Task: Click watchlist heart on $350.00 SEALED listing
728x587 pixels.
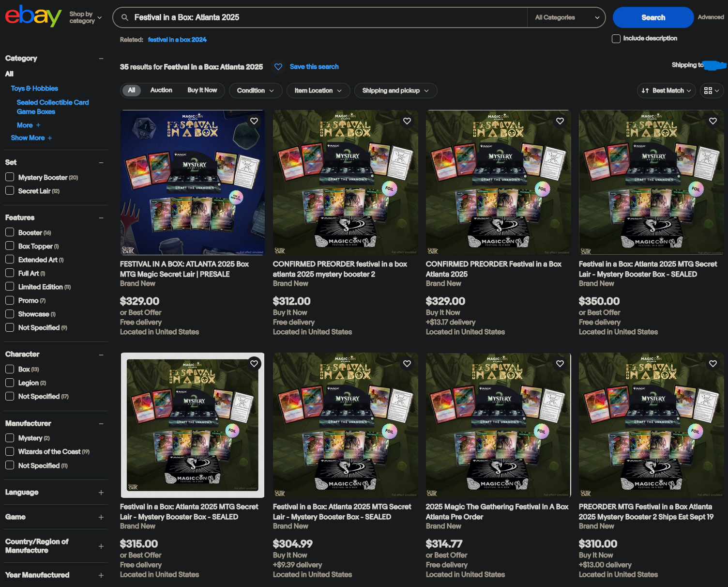Action: point(713,121)
